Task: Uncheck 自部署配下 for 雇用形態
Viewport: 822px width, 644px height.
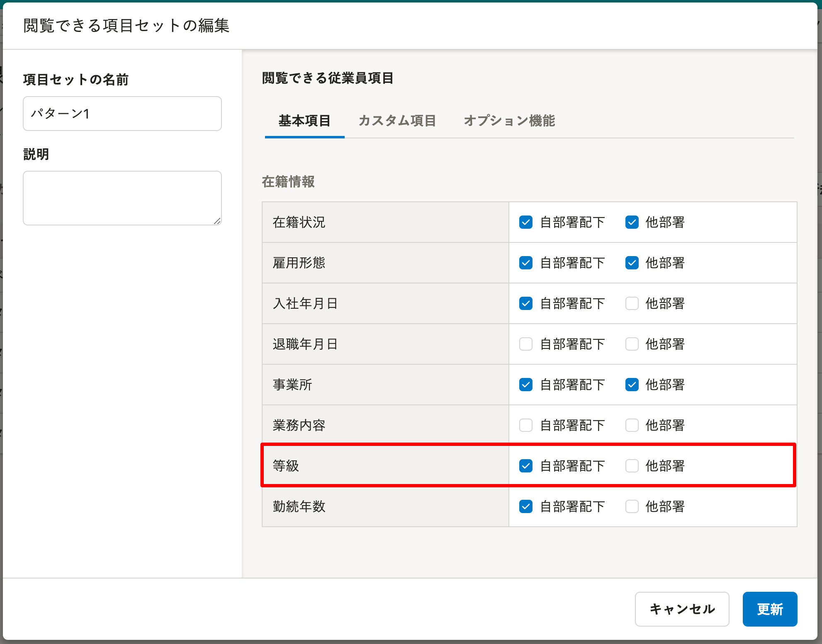Action: coord(525,263)
